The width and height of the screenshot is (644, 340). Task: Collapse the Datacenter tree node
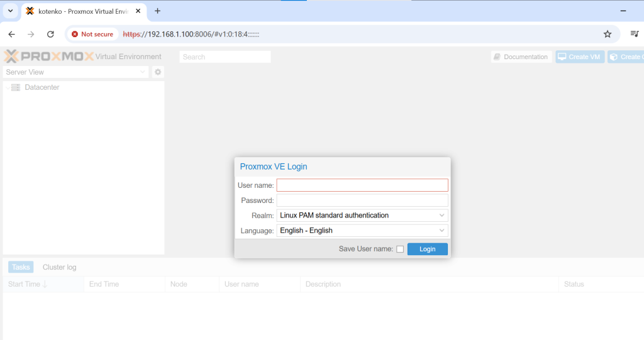(8, 87)
